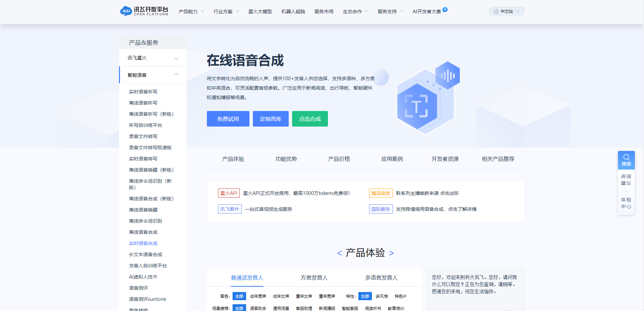The height and width of the screenshot is (311, 644).
Task: Jump to the 功能优势 section tab
Action: click(286, 159)
